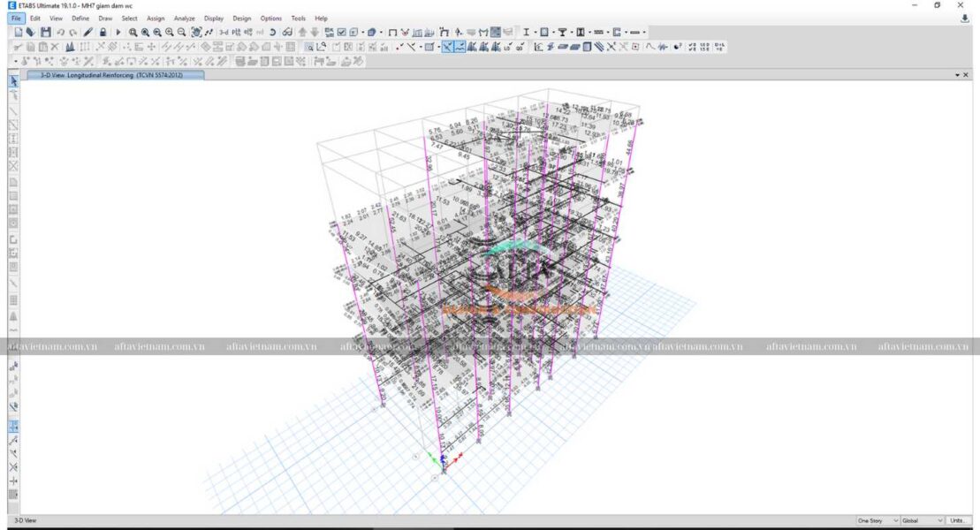Open the Analyze menu
The width and height of the screenshot is (980, 530).
[184, 18]
